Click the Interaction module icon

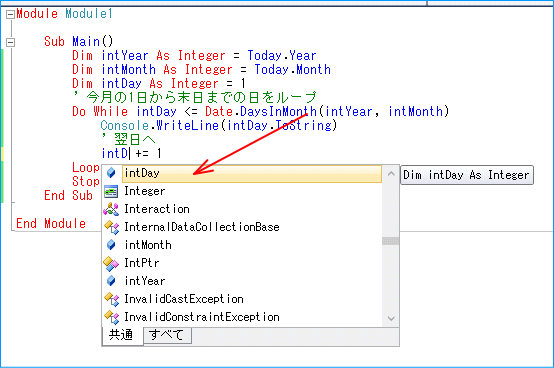[x=111, y=209]
